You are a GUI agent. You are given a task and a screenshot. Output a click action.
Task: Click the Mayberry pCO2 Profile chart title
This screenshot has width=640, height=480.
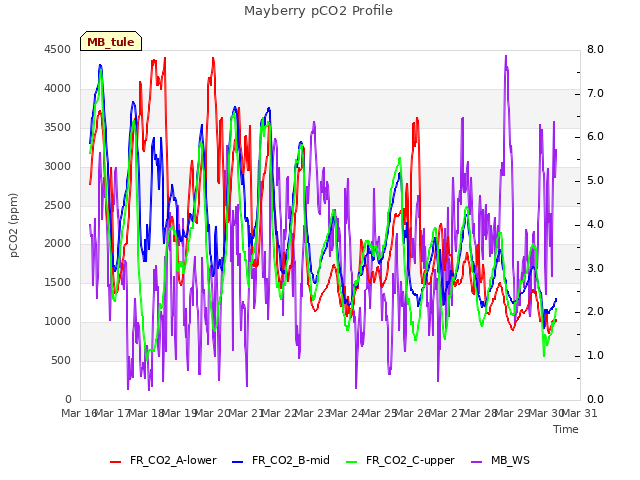point(318,11)
